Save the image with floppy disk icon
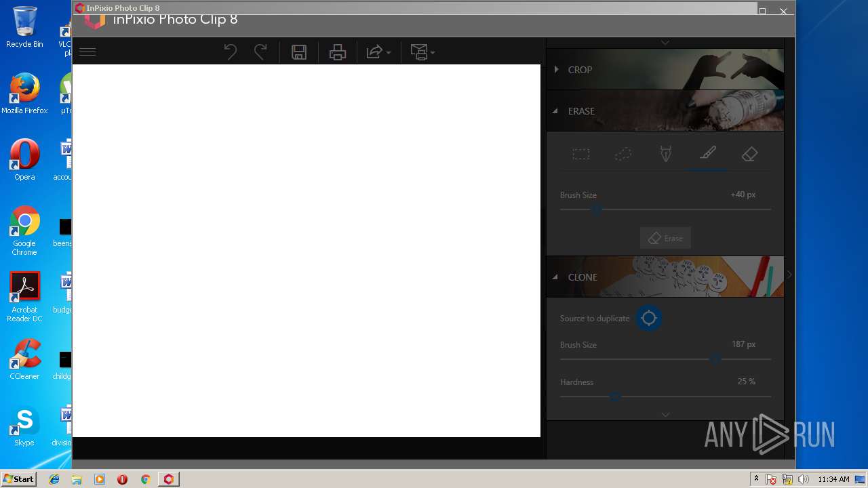The width and height of the screenshot is (868, 488). (299, 52)
